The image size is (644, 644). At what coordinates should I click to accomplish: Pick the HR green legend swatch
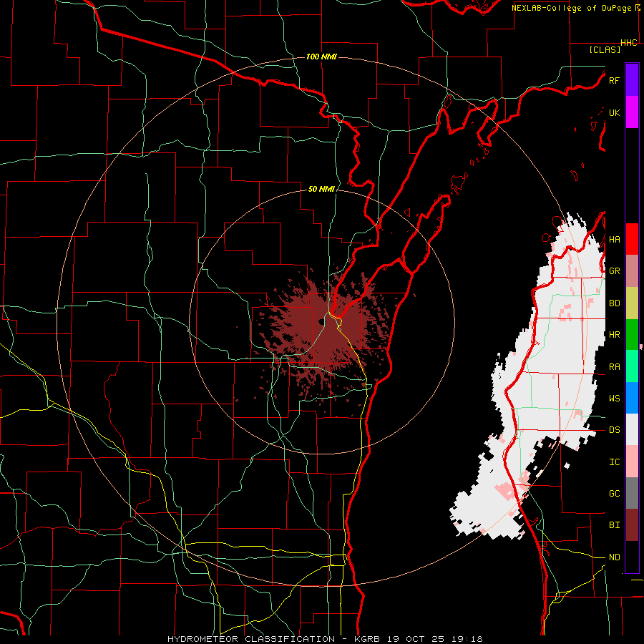632,334
